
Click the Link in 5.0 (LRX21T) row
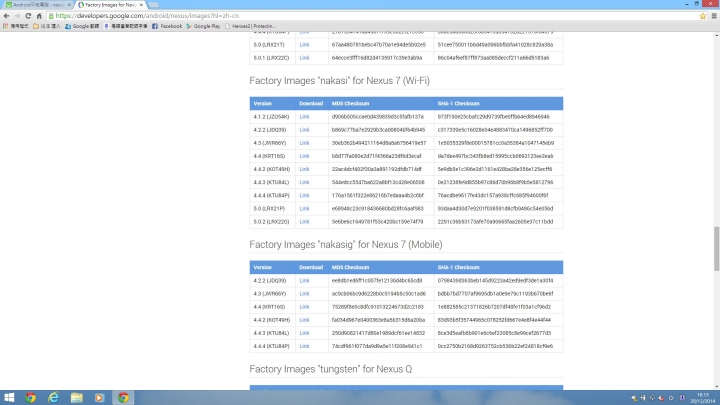[x=304, y=45]
